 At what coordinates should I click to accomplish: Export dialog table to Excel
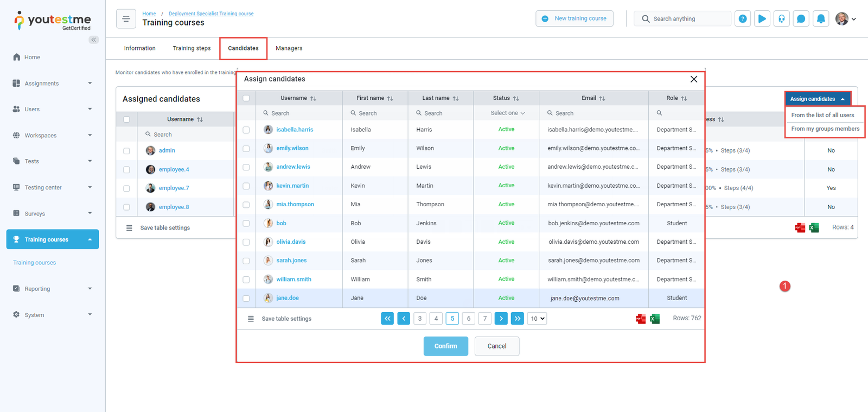coord(655,319)
